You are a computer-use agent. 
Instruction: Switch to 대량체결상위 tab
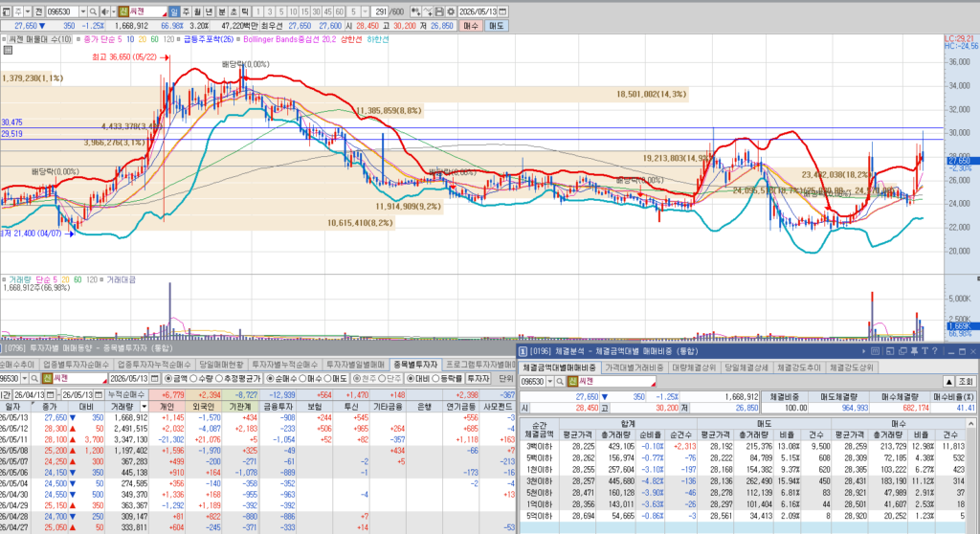pyautogui.click(x=694, y=367)
